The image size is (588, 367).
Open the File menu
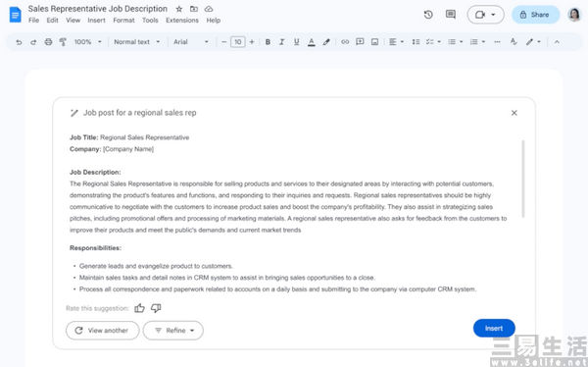pos(33,21)
